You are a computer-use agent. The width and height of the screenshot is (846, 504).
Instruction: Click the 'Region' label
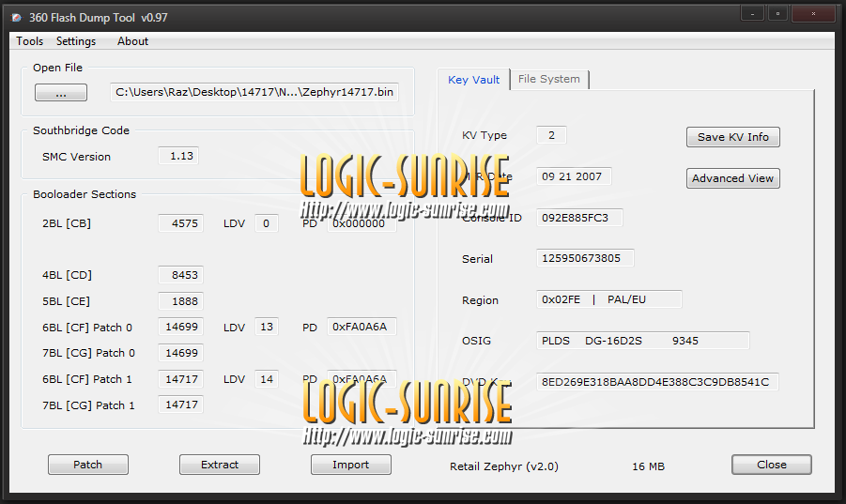point(480,300)
